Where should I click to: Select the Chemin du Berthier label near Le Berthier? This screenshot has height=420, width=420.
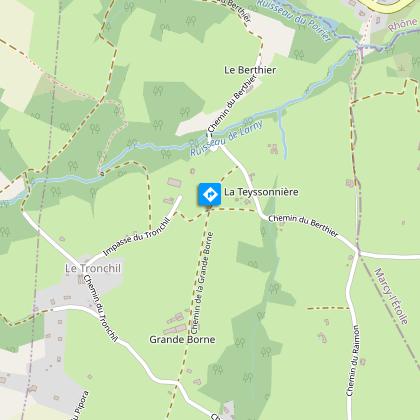pyautogui.click(x=232, y=103)
